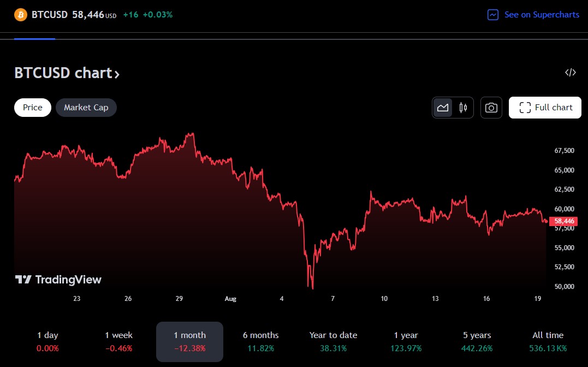Click the 58,446 USD price in header
The image size is (588, 367).
point(94,15)
